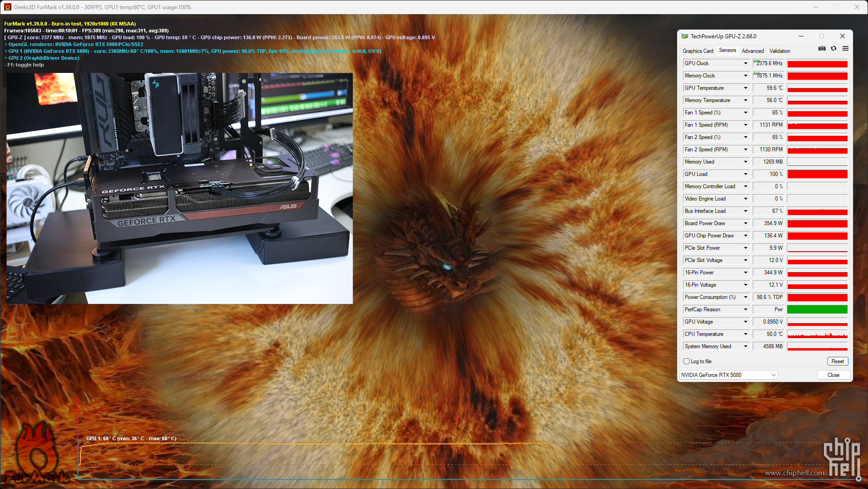The width and height of the screenshot is (868, 489).
Task: Open the GPU Load sensor dropdown
Action: [745, 174]
